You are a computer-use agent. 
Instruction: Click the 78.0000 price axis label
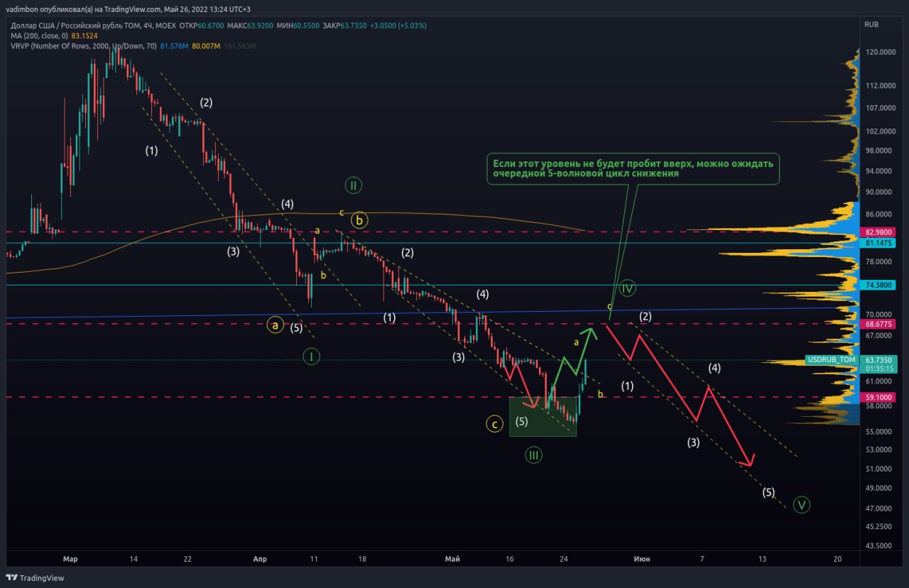point(879,261)
